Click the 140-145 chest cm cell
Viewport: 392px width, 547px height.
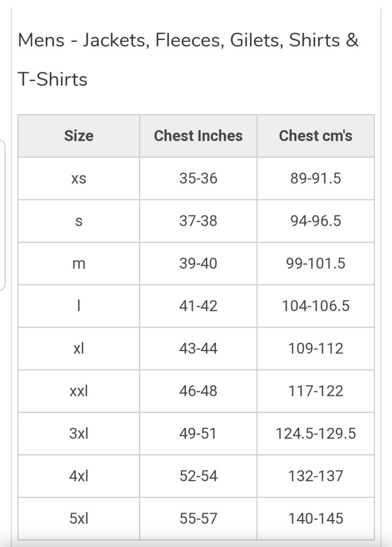point(315,518)
